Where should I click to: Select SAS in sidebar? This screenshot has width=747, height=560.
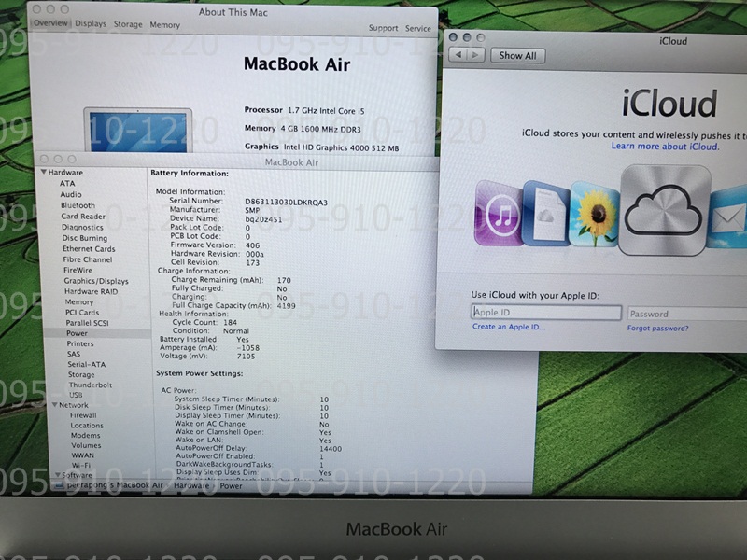tap(74, 354)
